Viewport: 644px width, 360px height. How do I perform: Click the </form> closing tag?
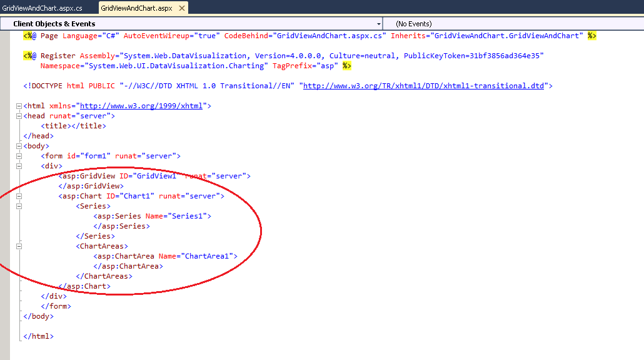[56, 307]
